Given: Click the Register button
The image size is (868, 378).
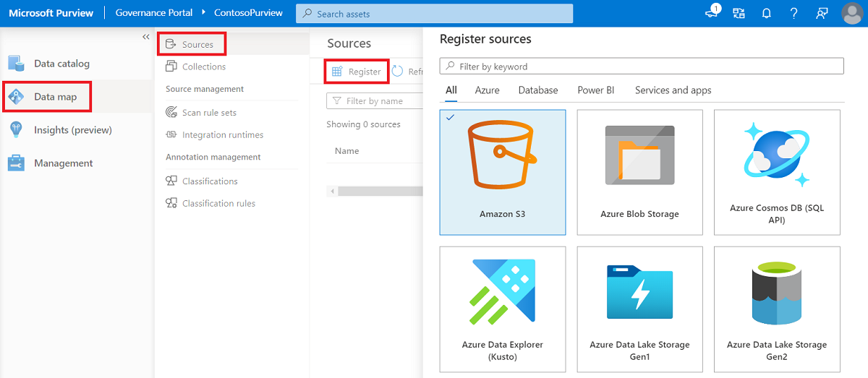Looking at the screenshot, I should 357,72.
